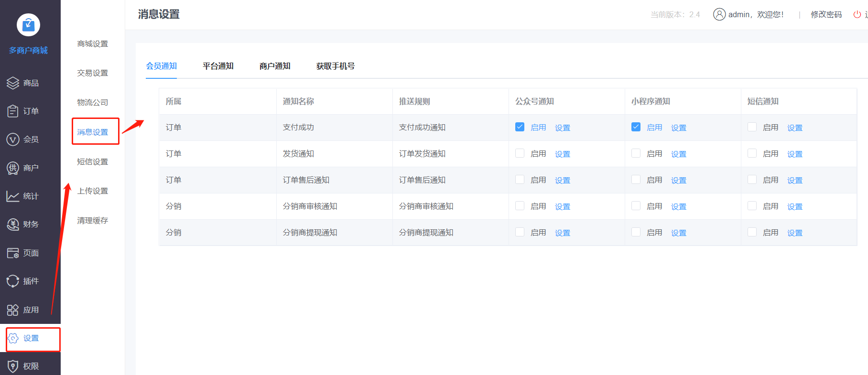Click the power logout icon
The image size is (868, 375).
coord(857,14)
